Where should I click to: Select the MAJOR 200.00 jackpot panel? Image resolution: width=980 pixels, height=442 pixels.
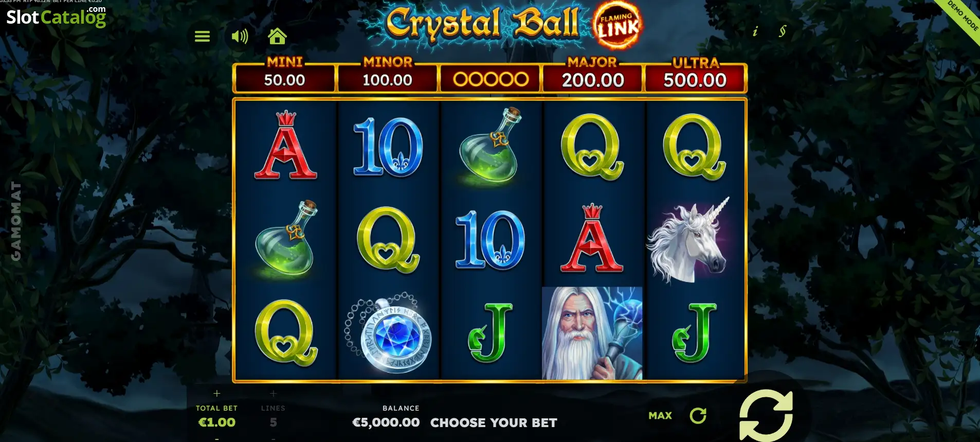(x=592, y=75)
